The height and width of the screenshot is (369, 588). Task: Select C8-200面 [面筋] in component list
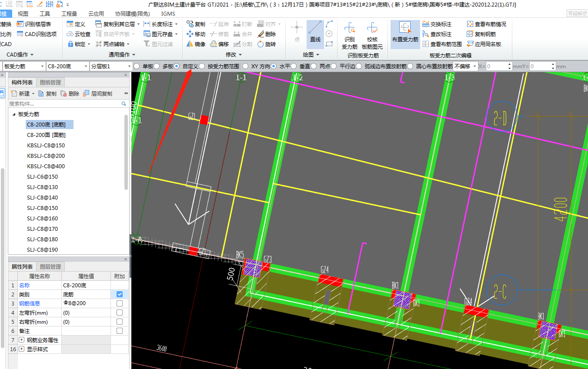46,135
